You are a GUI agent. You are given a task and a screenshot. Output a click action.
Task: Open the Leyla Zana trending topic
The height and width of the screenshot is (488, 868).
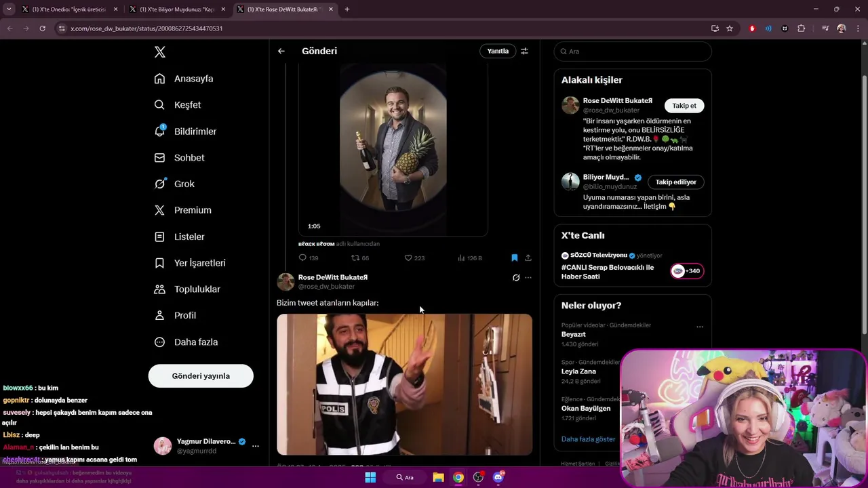pyautogui.click(x=578, y=371)
